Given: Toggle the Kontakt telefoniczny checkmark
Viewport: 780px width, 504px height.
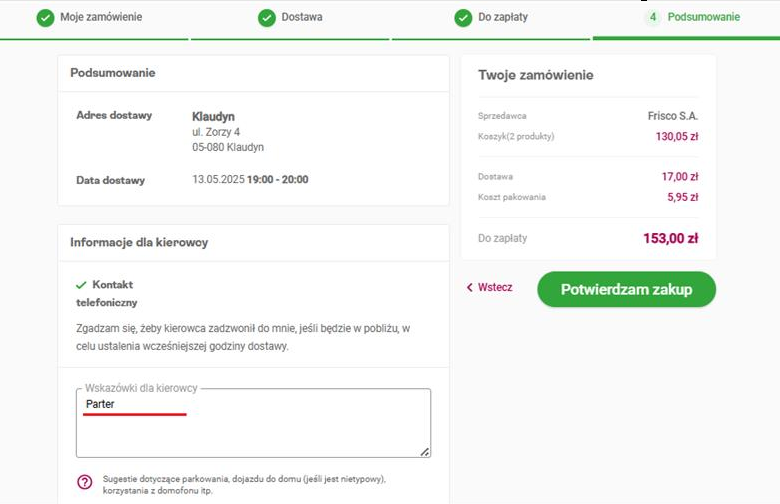Looking at the screenshot, I should [81, 285].
